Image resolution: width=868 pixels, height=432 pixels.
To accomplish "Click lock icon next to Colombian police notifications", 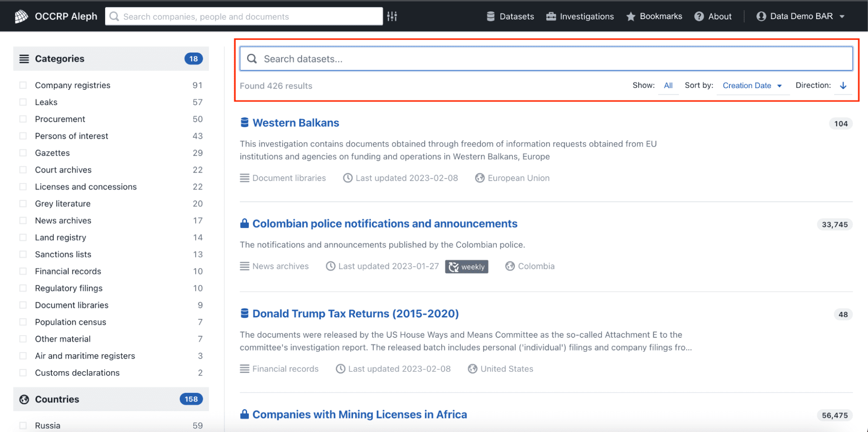I will click(244, 224).
